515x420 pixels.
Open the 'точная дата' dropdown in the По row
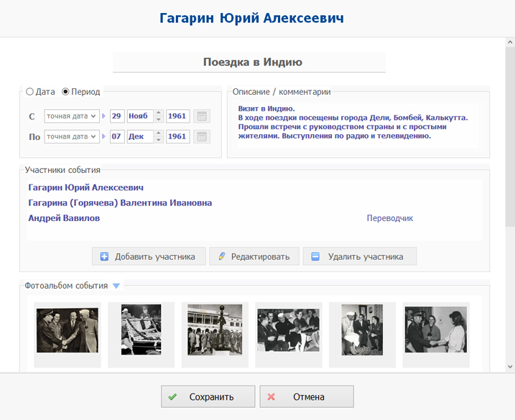tap(72, 136)
